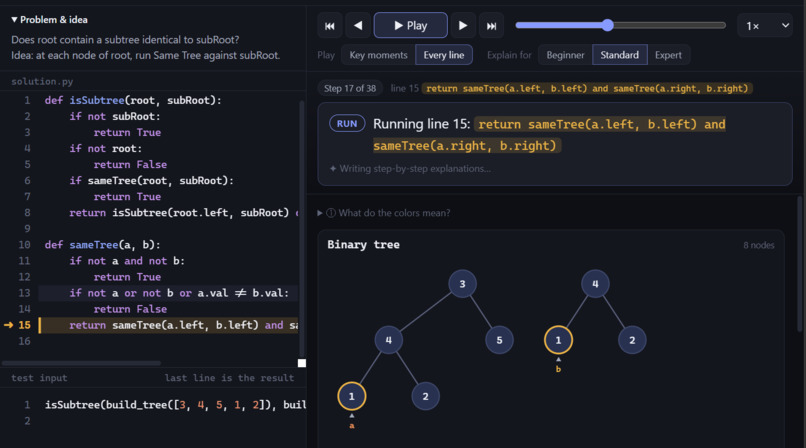
Task: Click the test input header label
Action: [39, 378]
